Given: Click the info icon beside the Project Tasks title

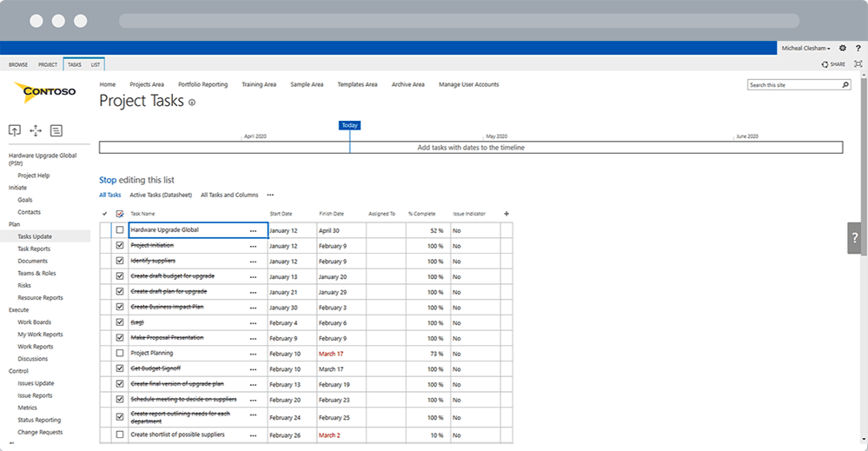Looking at the screenshot, I should pos(192,103).
